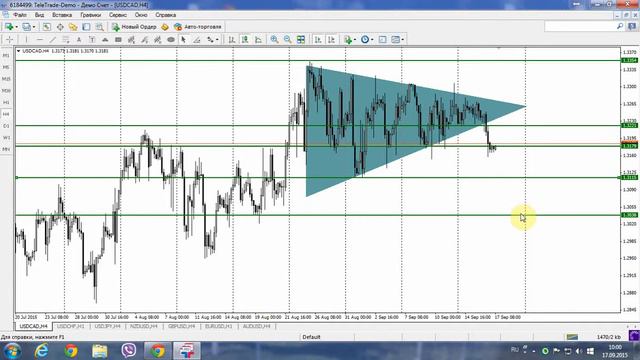The image size is (640, 360).
Task: Open the Справка menu
Action: click(166, 15)
